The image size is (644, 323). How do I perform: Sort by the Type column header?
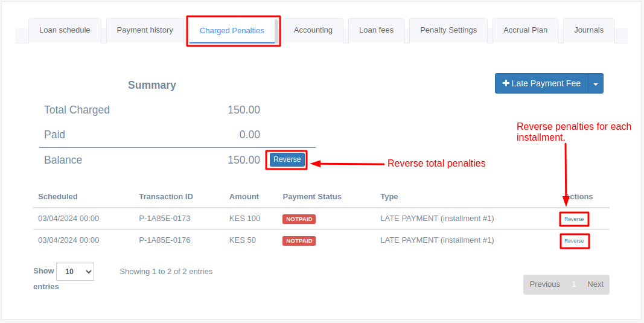[389, 197]
